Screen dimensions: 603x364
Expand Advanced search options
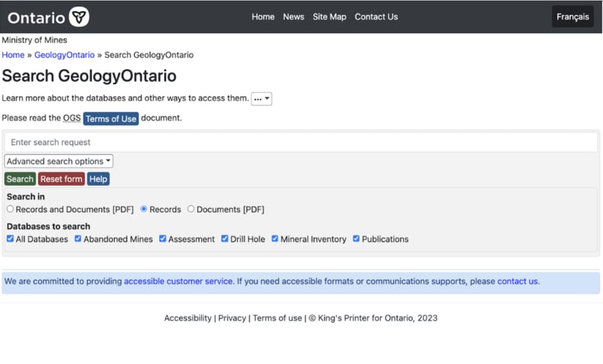pyautogui.click(x=58, y=161)
